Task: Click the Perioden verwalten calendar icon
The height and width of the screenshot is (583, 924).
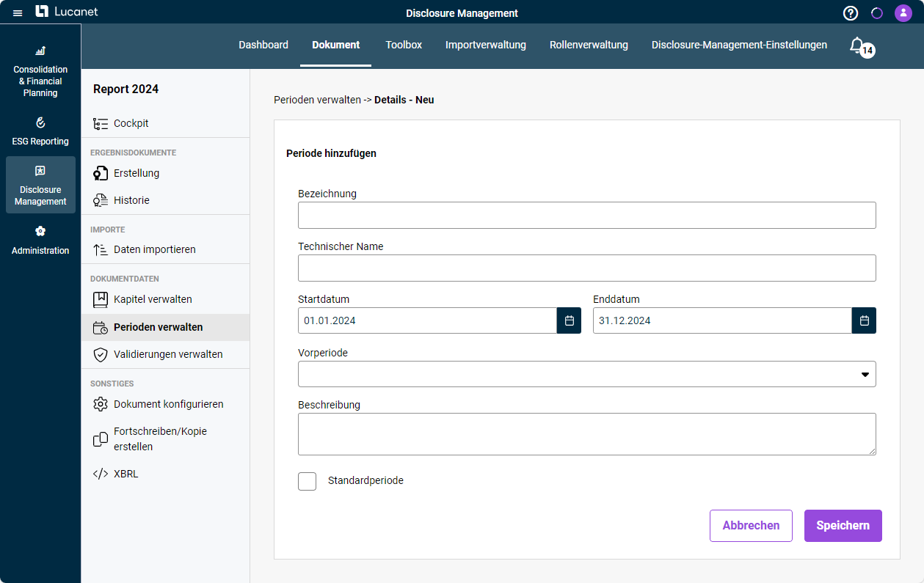Action: pos(101,328)
